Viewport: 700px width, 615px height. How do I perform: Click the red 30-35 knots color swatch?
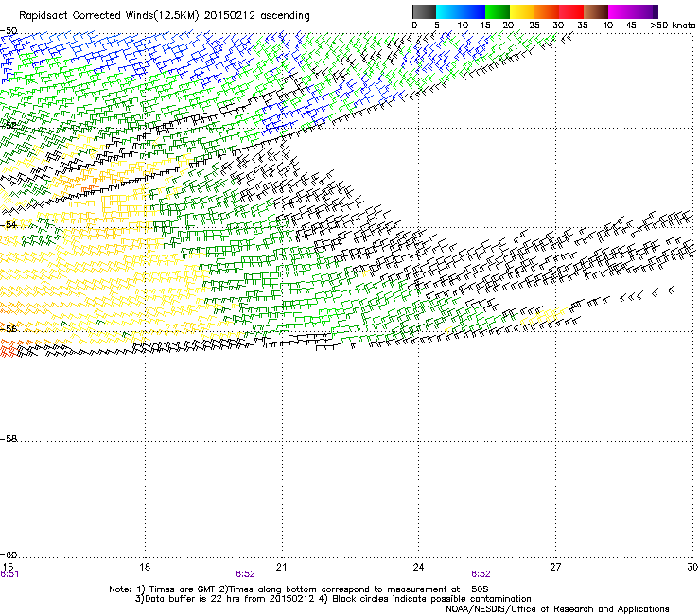click(x=571, y=11)
